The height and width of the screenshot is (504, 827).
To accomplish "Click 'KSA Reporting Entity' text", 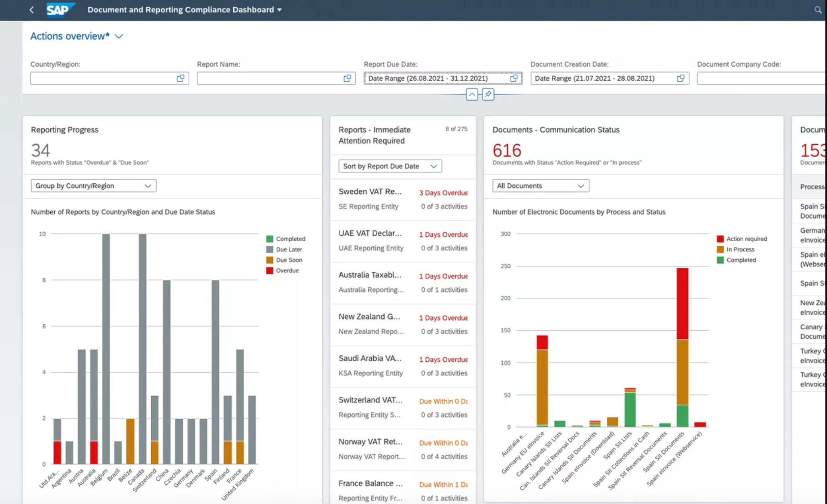I will coord(370,373).
